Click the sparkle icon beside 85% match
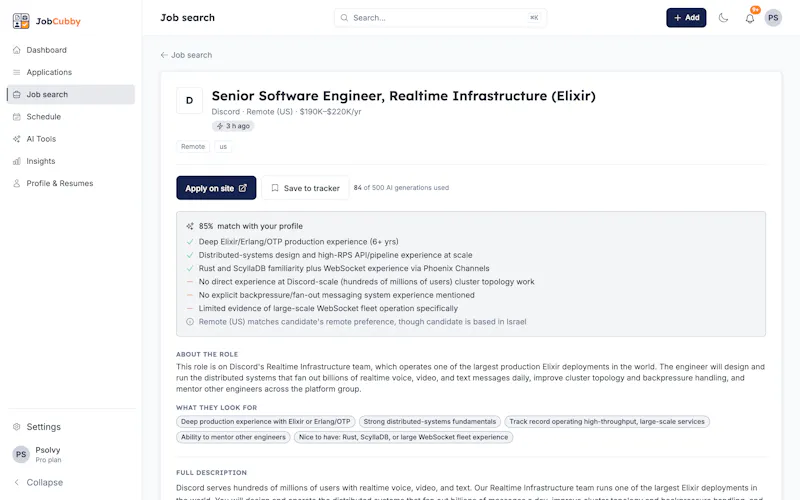Image resolution: width=800 pixels, height=500 pixels. (190, 226)
